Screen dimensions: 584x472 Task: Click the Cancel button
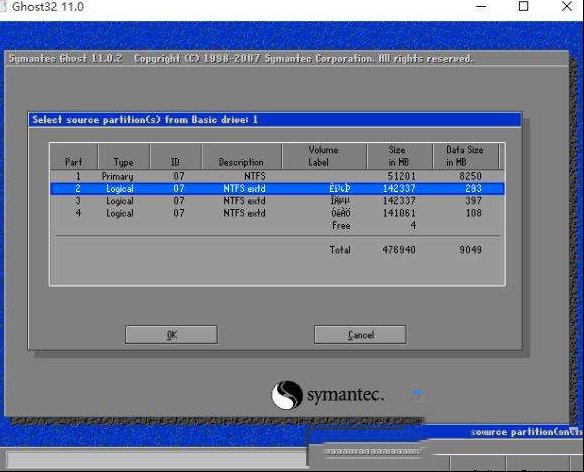360,335
